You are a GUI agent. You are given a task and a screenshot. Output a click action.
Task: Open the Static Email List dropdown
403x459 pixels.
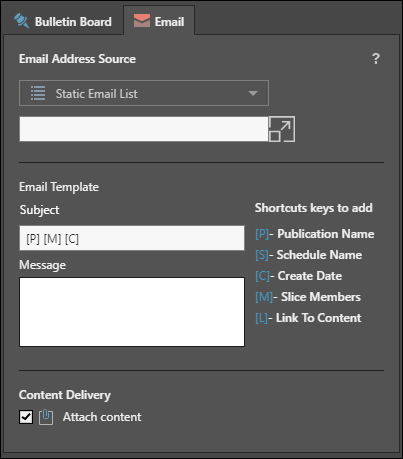click(144, 93)
